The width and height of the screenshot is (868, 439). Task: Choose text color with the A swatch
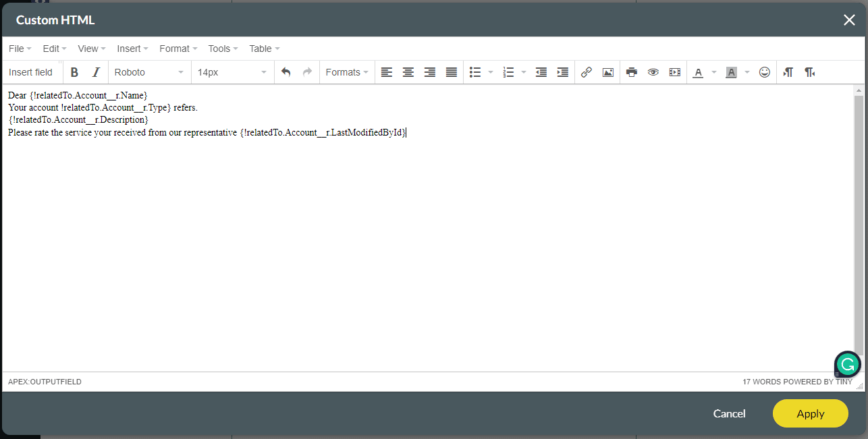pyautogui.click(x=698, y=72)
